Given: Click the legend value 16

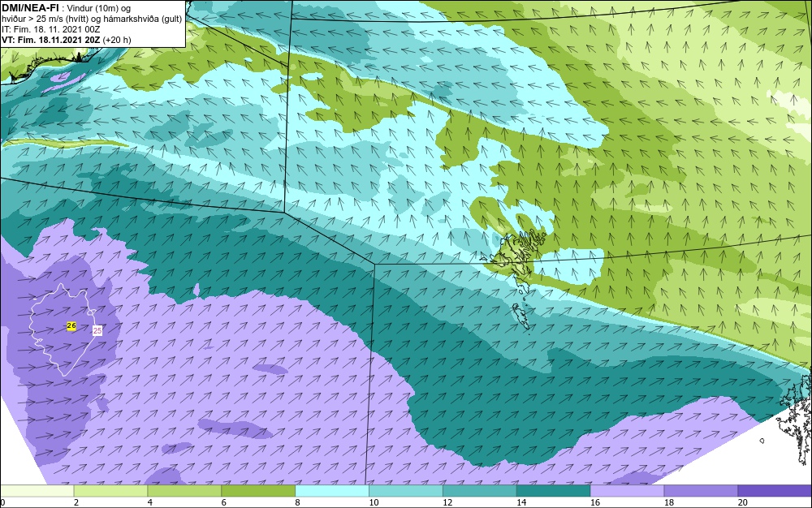Looking at the screenshot, I should (595, 502).
